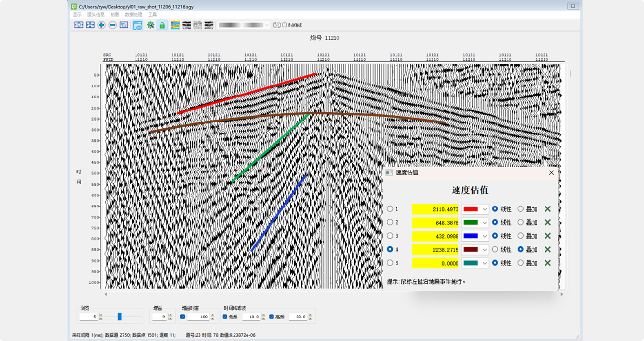Uncheck the 低频 filter checkbox
The width and height of the screenshot is (644, 341).
click(x=225, y=317)
